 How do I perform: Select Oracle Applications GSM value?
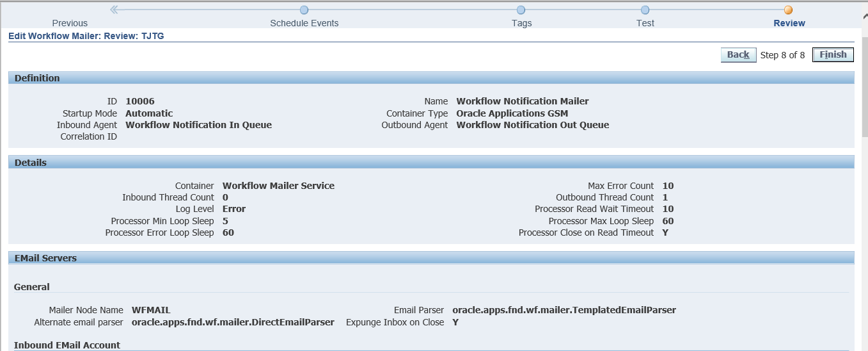click(512, 113)
